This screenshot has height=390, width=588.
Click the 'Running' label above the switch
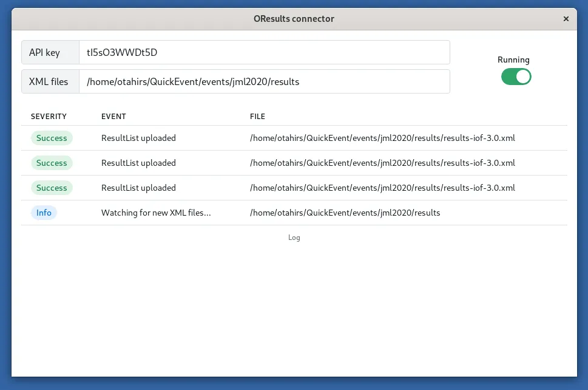(513, 60)
